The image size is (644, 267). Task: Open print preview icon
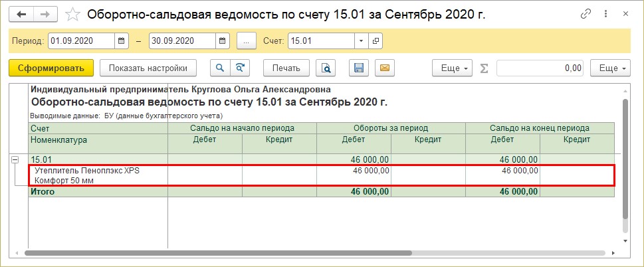coord(326,68)
